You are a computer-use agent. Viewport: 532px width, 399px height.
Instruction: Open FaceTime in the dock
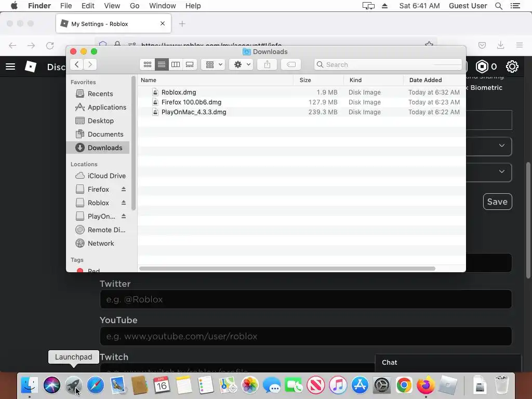[294, 385]
